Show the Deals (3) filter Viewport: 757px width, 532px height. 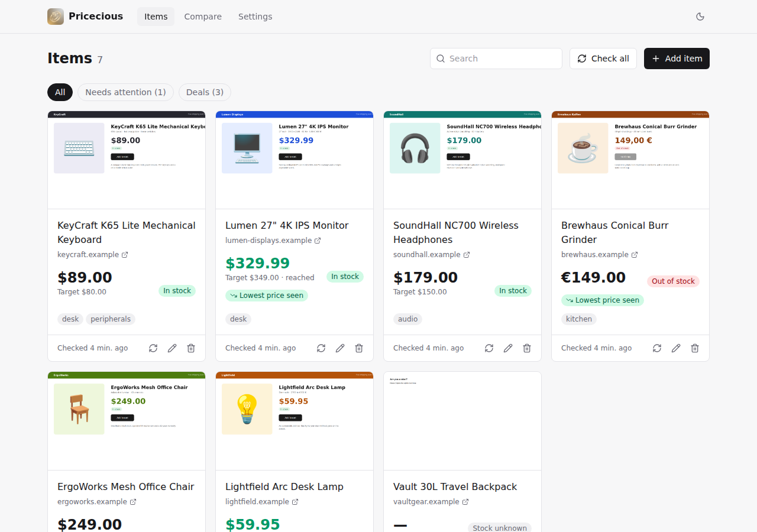point(205,92)
